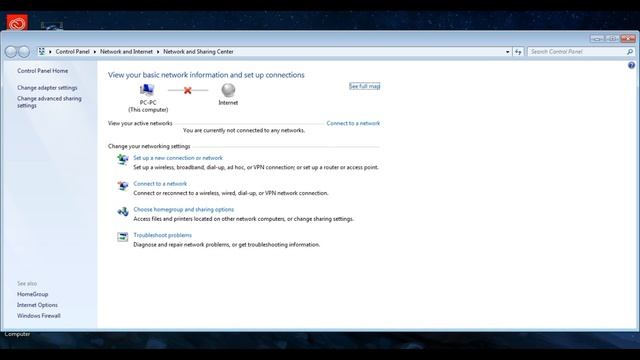Click the PC-PC (This computer) label
This screenshot has height=360, width=640.
click(x=148, y=106)
